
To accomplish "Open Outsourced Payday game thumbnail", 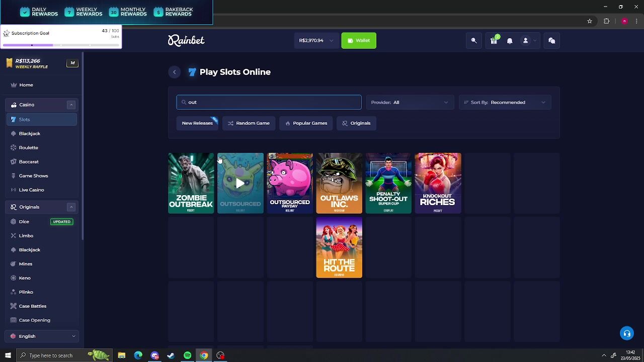I will [x=290, y=184].
